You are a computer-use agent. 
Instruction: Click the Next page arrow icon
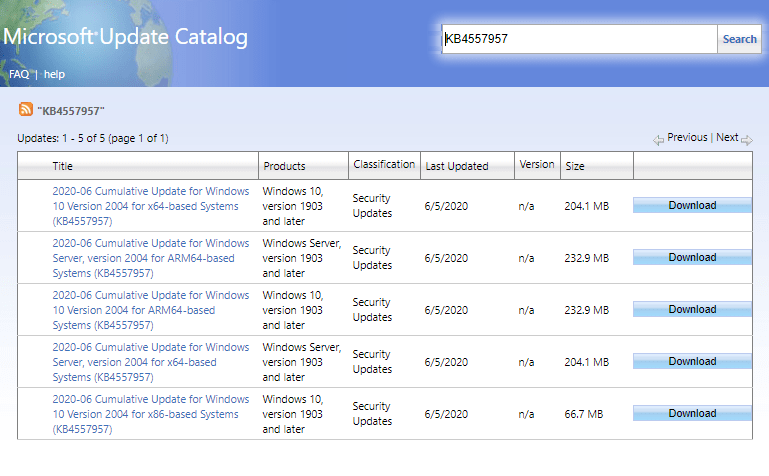pyautogui.click(x=746, y=140)
